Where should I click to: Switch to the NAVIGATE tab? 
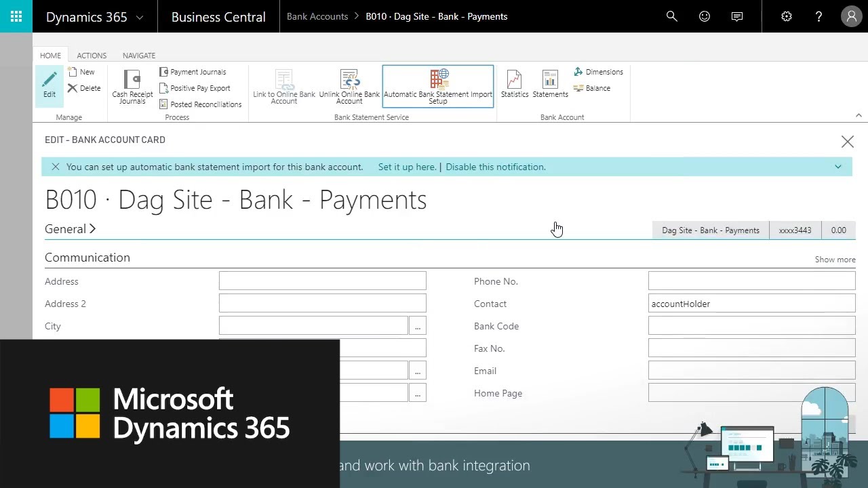pos(139,56)
